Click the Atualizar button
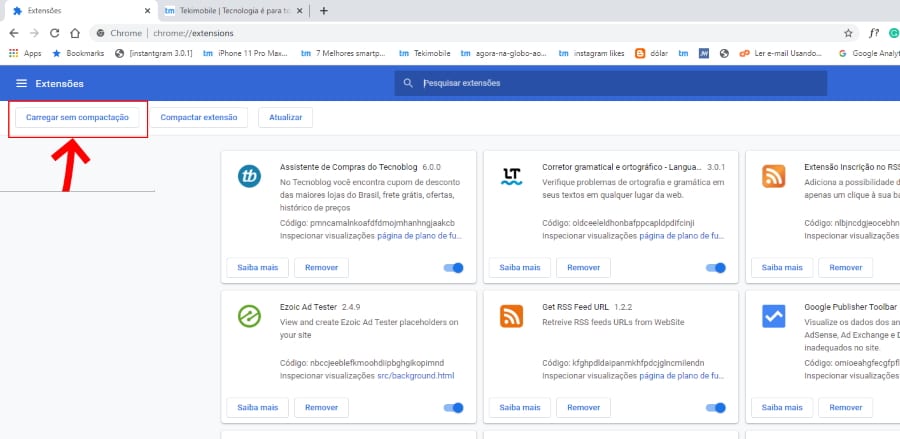This screenshot has width=900, height=439. coord(285,117)
